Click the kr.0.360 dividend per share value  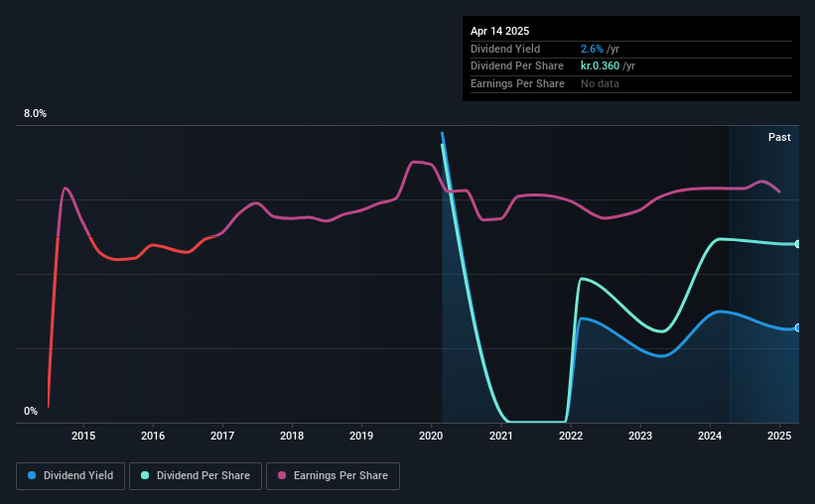[x=600, y=66]
